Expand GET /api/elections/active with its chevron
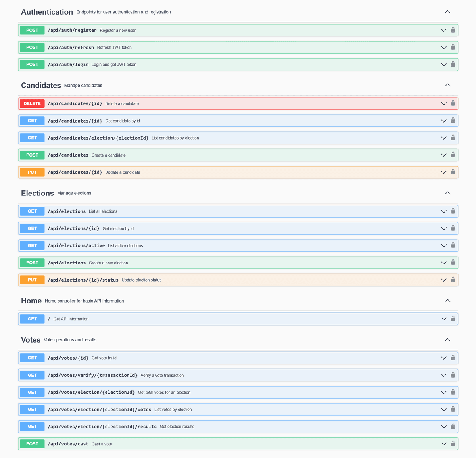This screenshot has width=476, height=458. [x=444, y=245]
